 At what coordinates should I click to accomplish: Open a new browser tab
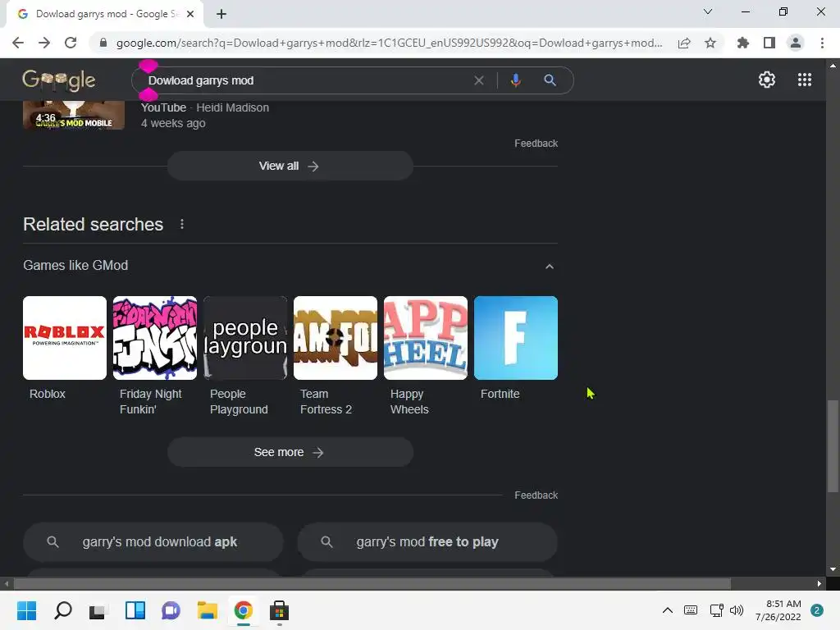click(x=221, y=14)
